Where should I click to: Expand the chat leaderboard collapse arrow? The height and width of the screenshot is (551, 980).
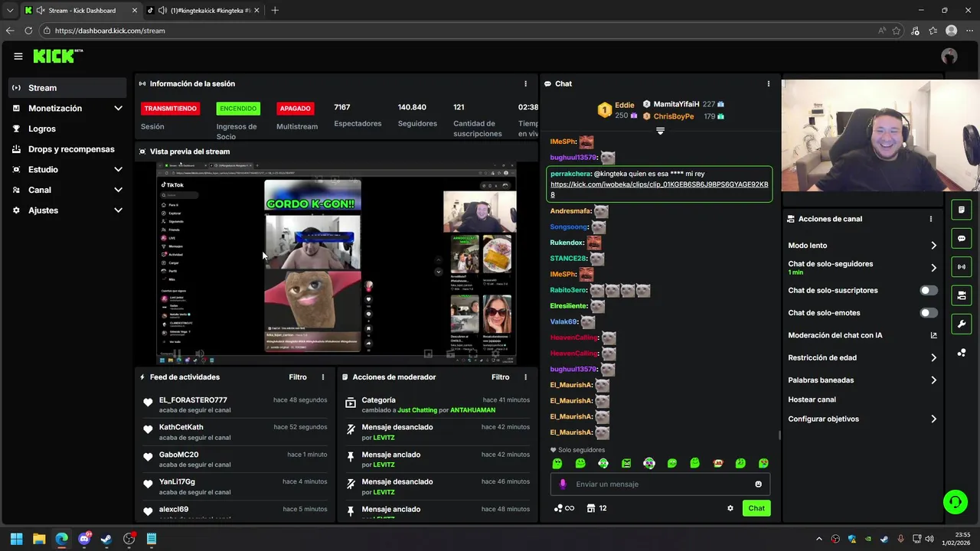click(660, 131)
